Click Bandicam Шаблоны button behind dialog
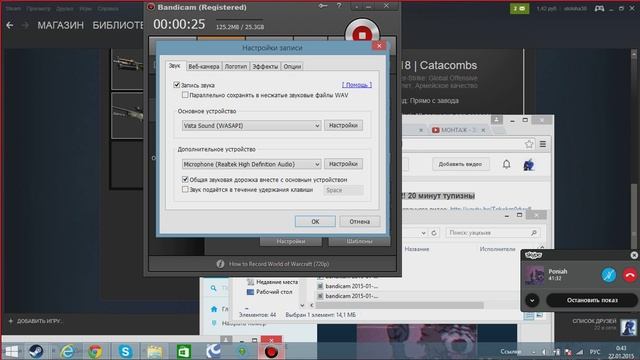Viewport: 640px width, 360px height. pyautogui.click(x=359, y=241)
